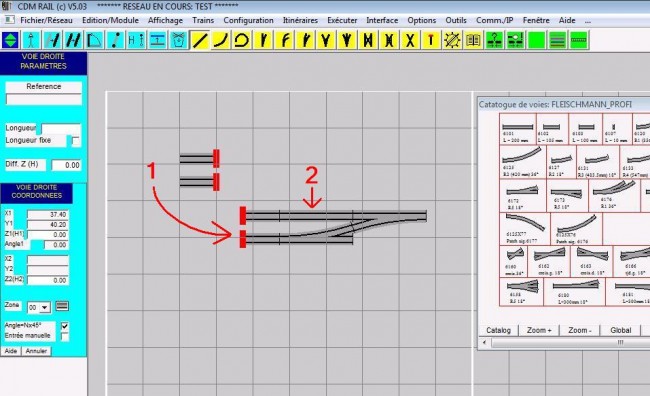The width and height of the screenshot is (650, 396).
Task: Click the turntable icon in toolbar
Action: point(452,40)
